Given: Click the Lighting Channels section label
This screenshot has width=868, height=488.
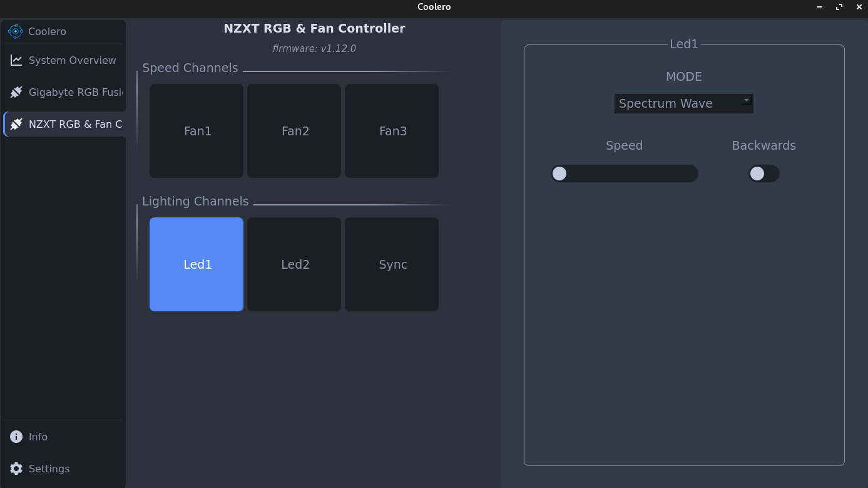Looking at the screenshot, I should click(x=195, y=201).
